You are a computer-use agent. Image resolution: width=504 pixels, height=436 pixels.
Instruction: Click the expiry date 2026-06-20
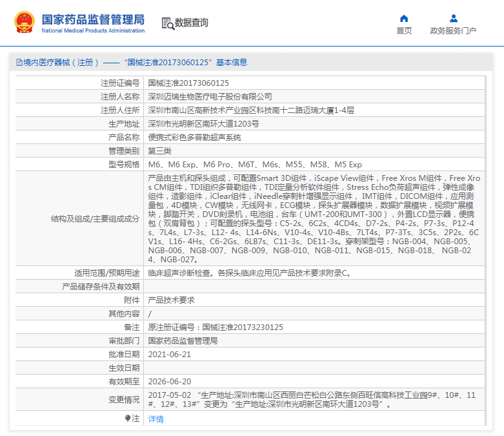tap(169, 382)
